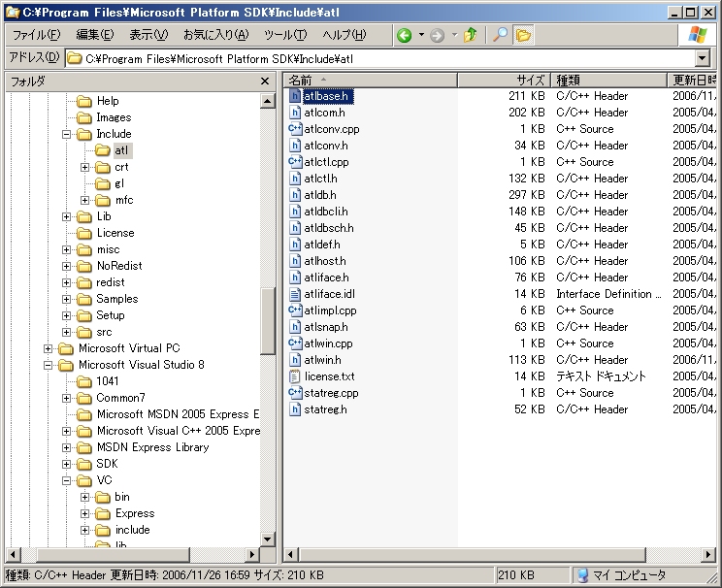Image resolution: width=722 pixels, height=588 pixels.
Task: Open the ファイル(F) menu
Action: click(x=36, y=35)
